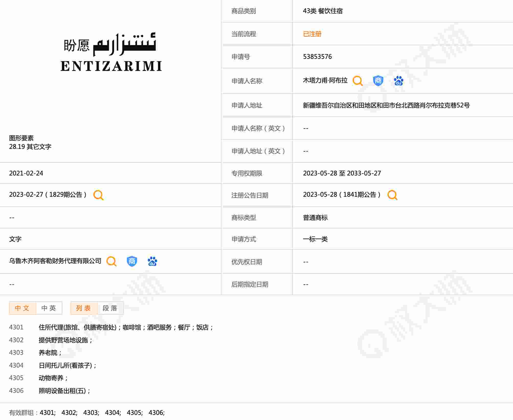Select 列表 list view toggle
Image resolution: width=513 pixels, height=420 pixels.
pos(84,308)
